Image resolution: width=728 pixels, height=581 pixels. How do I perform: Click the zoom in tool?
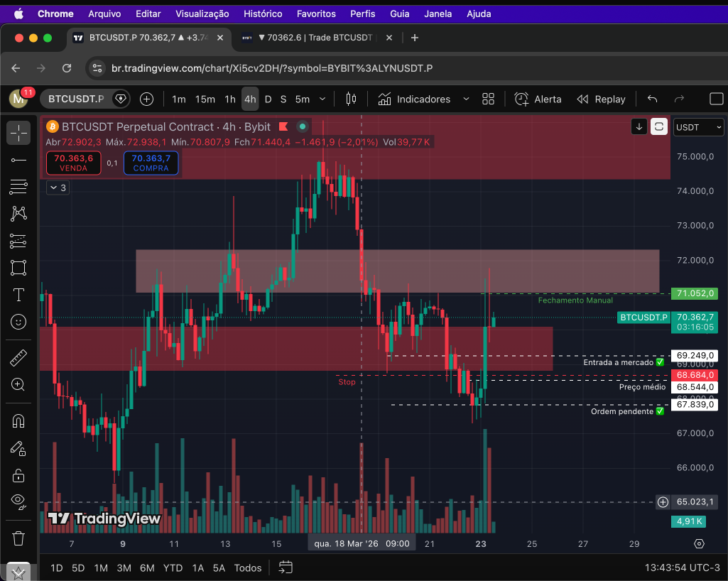(x=18, y=385)
